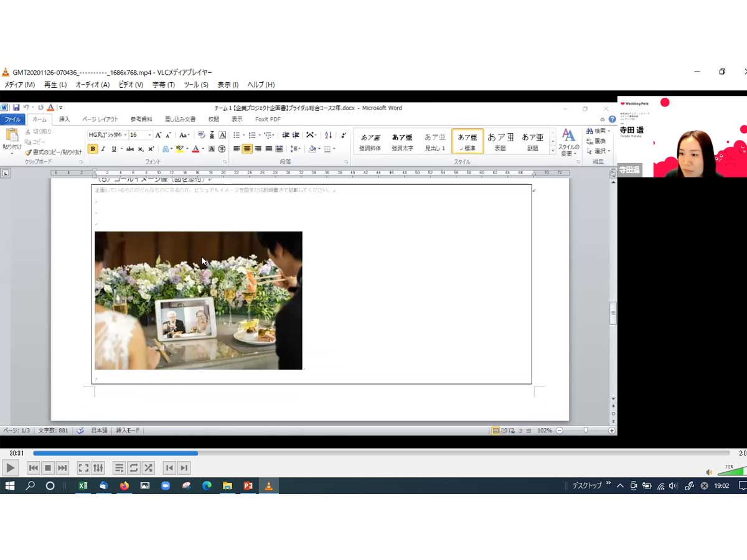Jump to previous media in VLC playlist

[x=34, y=468]
